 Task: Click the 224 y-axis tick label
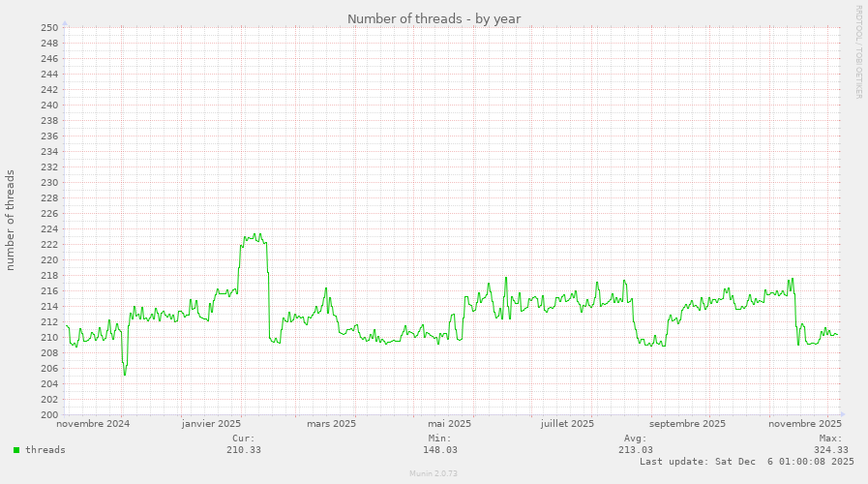[49, 229]
